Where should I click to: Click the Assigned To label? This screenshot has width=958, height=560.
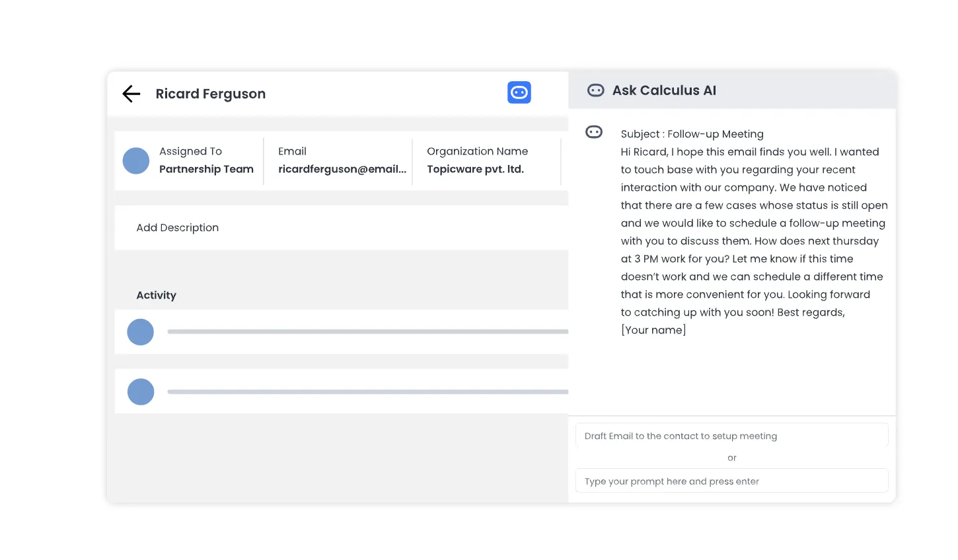pyautogui.click(x=190, y=151)
